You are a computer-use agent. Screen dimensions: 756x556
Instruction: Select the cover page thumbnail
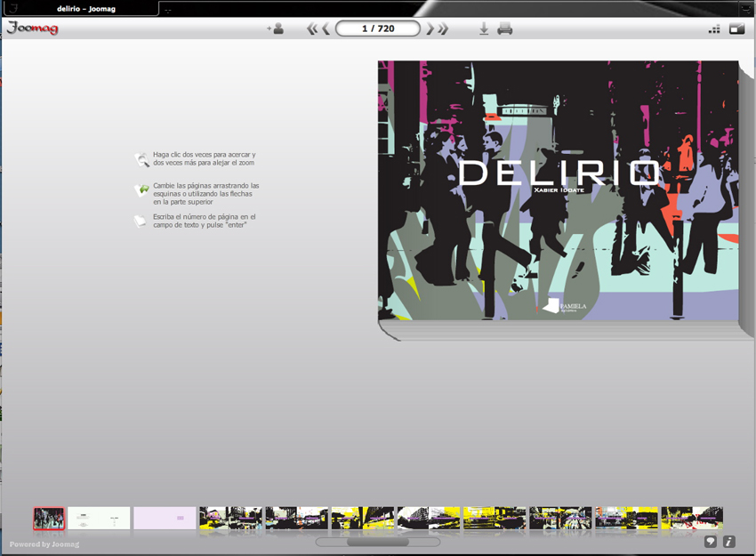pos(49,519)
